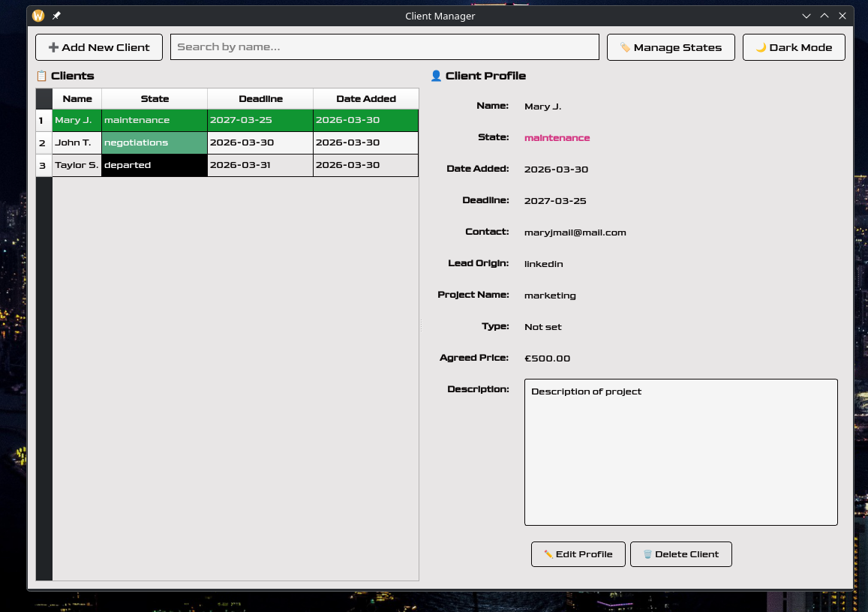
Task: Click the plus icon on Add New Client
Action: coord(53,47)
